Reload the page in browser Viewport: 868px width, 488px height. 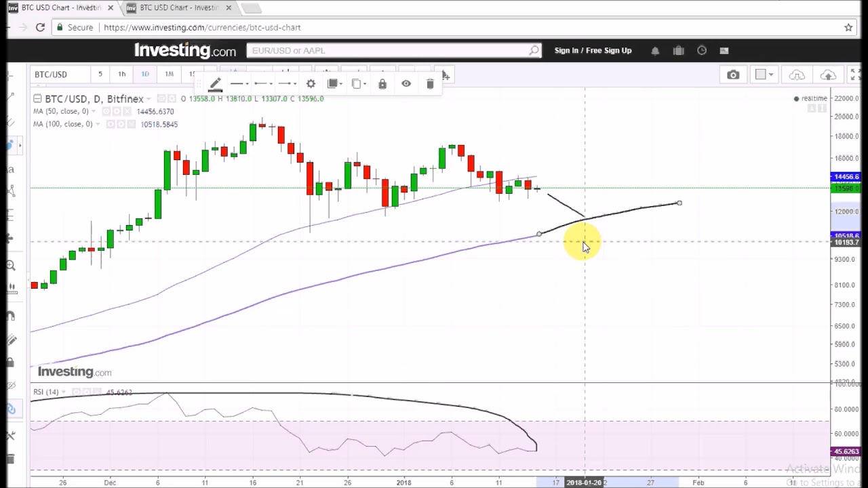pyautogui.click(x=40, y=27)
